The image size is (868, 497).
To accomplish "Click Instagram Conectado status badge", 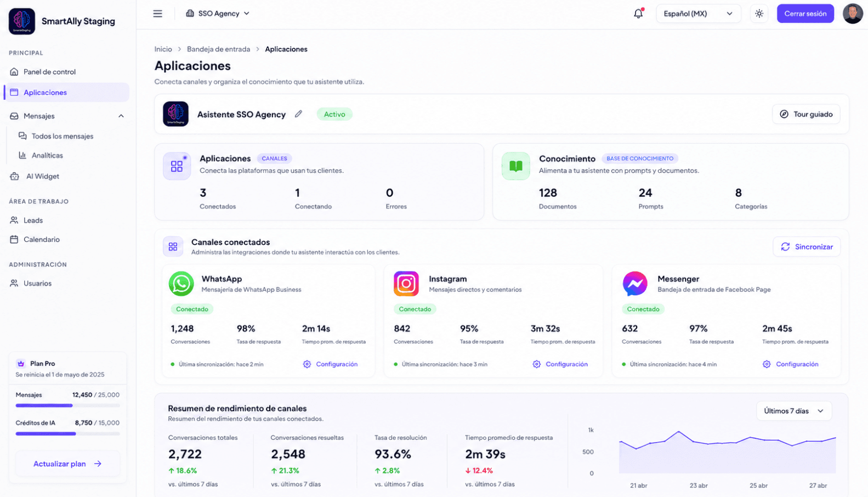I will coord(415,309).
